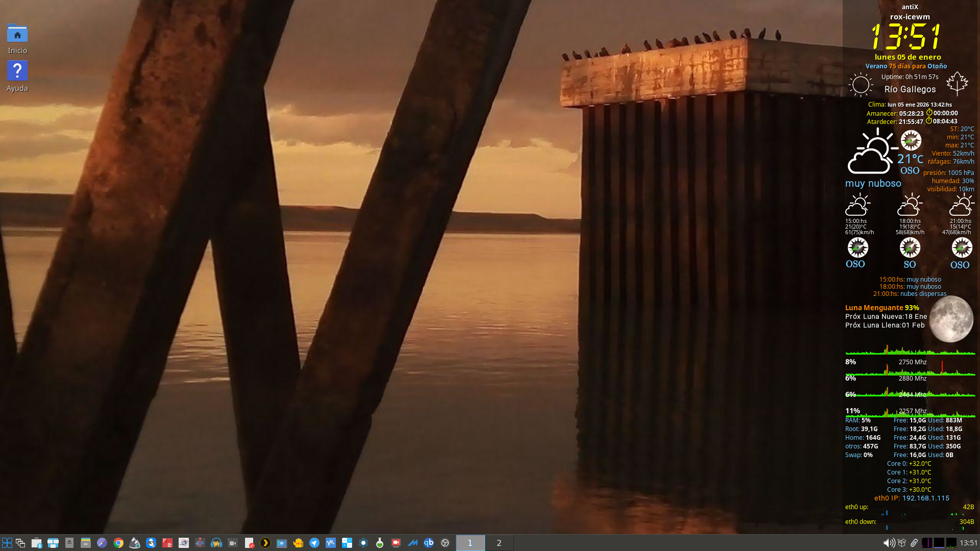Click the blue settings gear taskbar icon

(x=363, y=543)
